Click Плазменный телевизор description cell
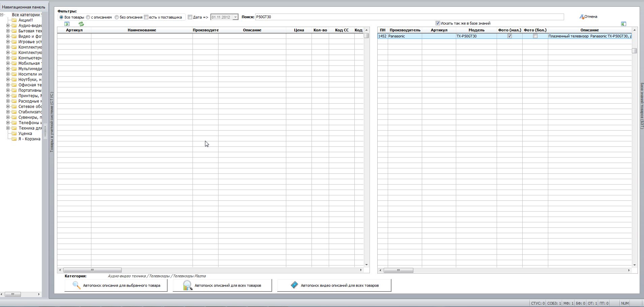The width and height of the screenshot is (644, 307). pyautogui.click(x=590, y=36)
